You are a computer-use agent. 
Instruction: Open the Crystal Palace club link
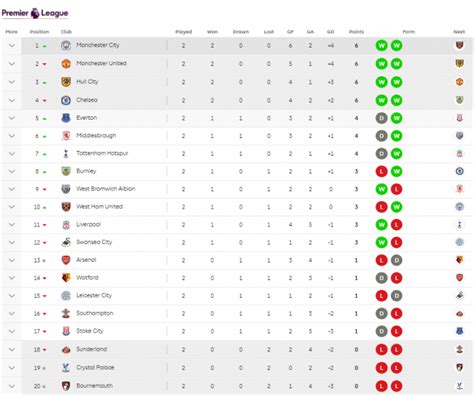(x=95, y=367)
